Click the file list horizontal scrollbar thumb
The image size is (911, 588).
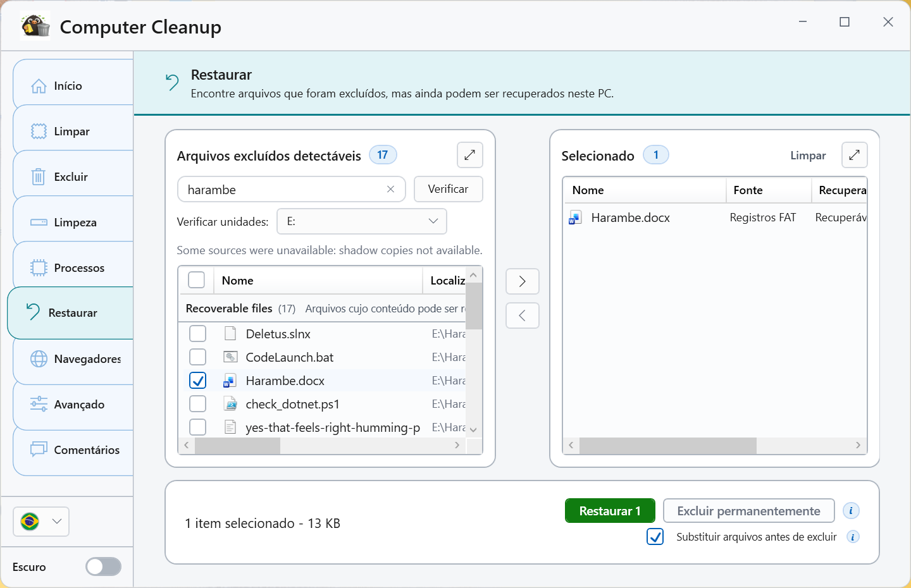pyautogui.click(x=237, y=446)
